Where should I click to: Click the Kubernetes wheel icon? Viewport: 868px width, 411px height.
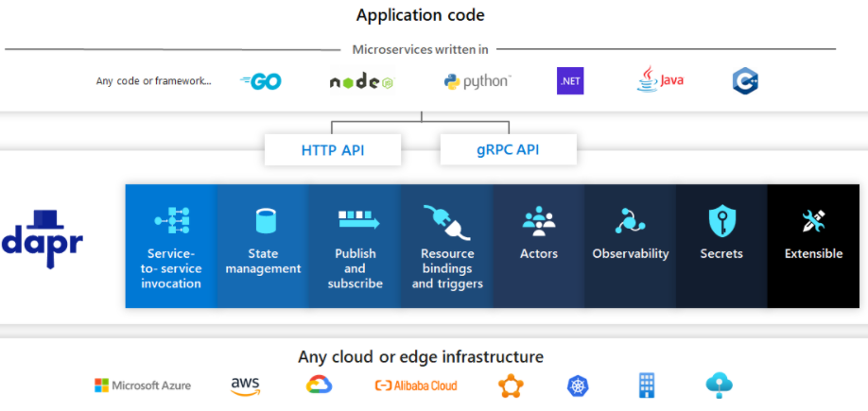tap(578, 386)
